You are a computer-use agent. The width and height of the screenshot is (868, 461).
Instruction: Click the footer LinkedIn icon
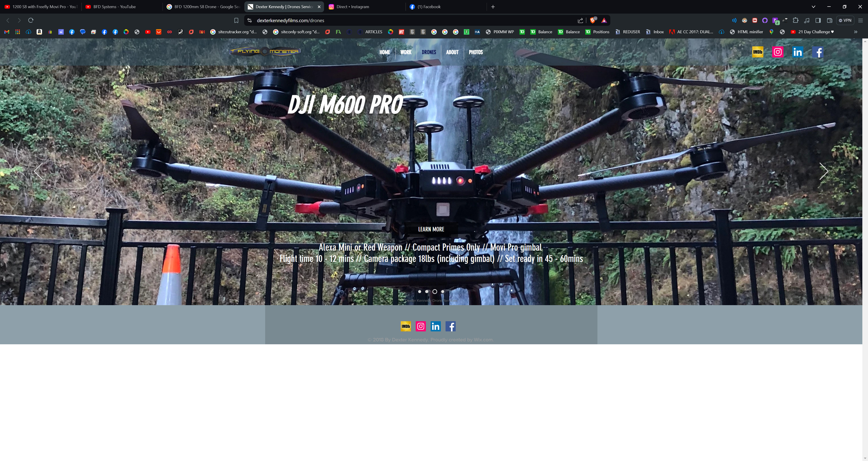point(436,326)
